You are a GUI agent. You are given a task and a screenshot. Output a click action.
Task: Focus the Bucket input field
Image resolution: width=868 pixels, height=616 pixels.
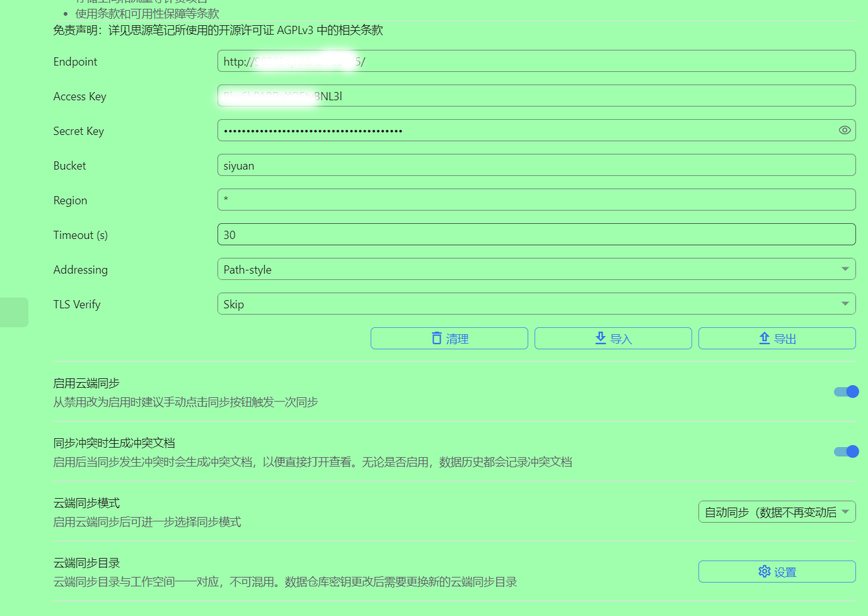(x=536, y=165)
